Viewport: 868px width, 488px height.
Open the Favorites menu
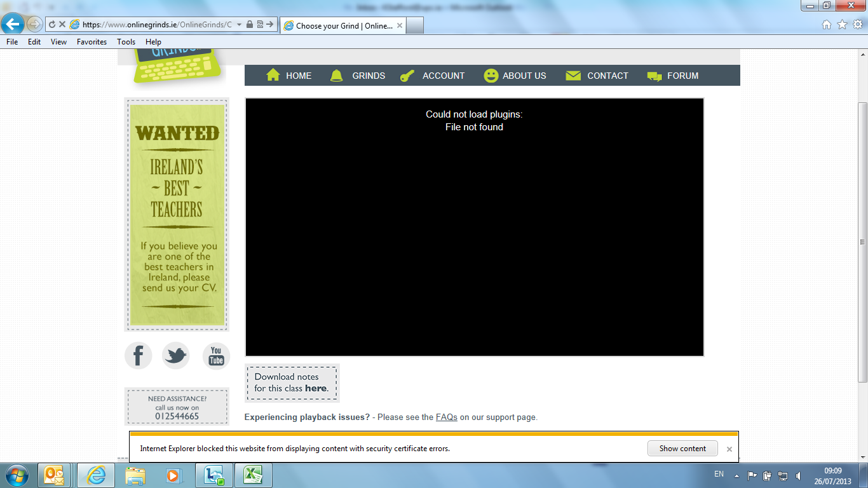92,42
